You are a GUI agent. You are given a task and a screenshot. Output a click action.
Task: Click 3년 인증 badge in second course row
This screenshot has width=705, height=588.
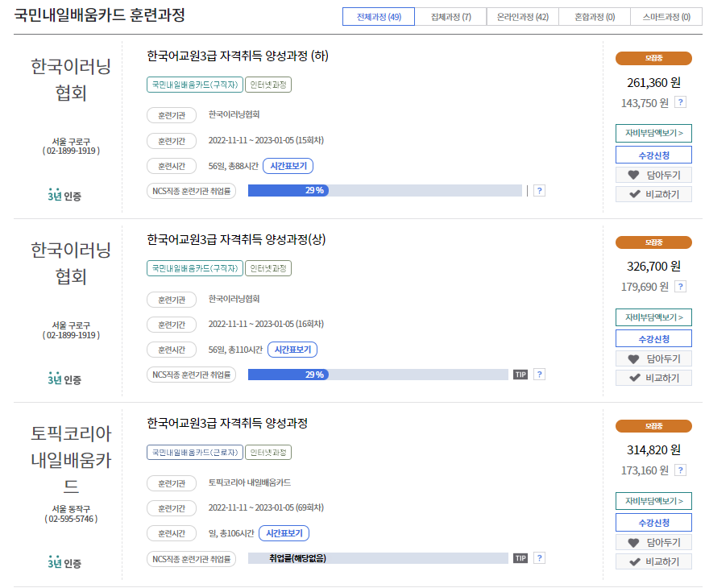(x=64, y=379)
